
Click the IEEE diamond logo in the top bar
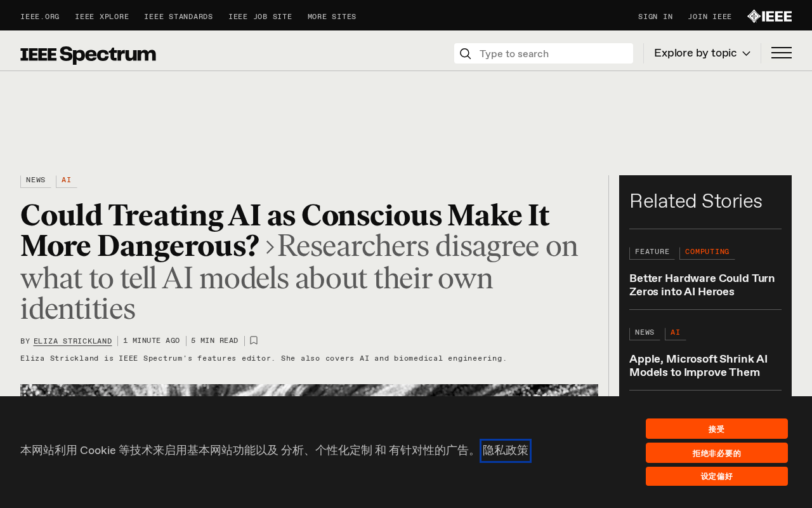point(769,17)
